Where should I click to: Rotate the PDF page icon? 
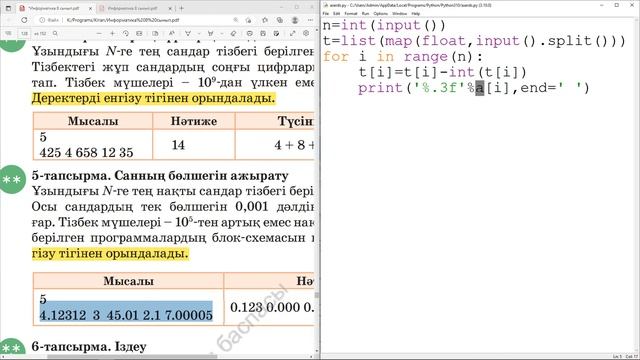tap(126, 33)
